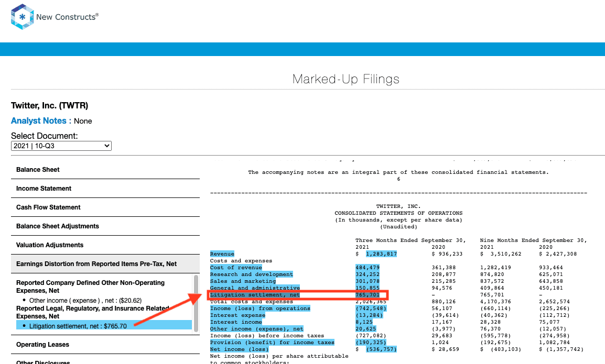Click highlighted 'Cost of revenue' label
This screenshot has height=364, width=605.
236,267
